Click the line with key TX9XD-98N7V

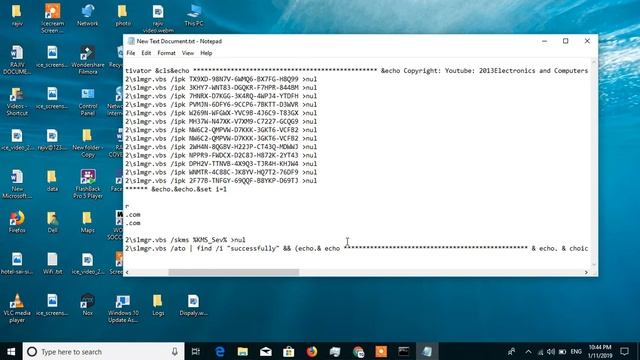pos(221,79)
